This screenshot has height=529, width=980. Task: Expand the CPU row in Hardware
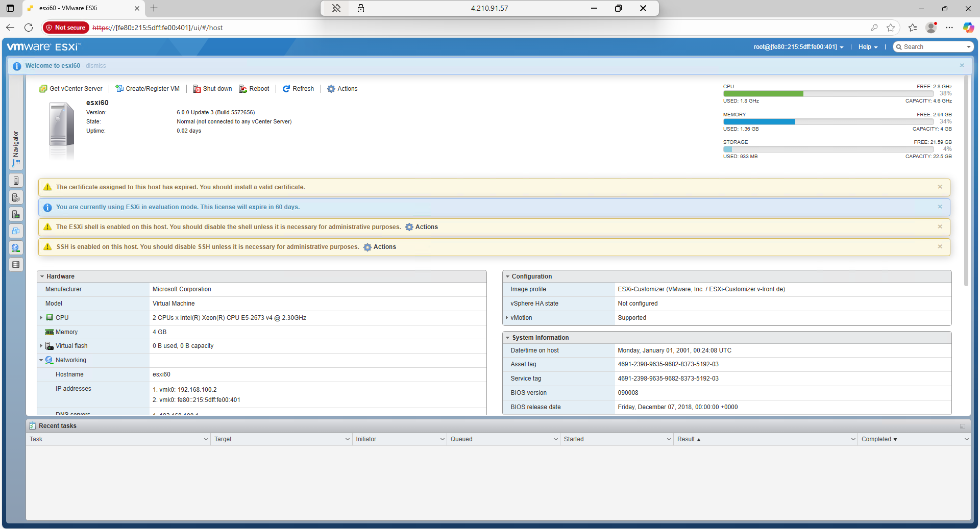[41, 318]
